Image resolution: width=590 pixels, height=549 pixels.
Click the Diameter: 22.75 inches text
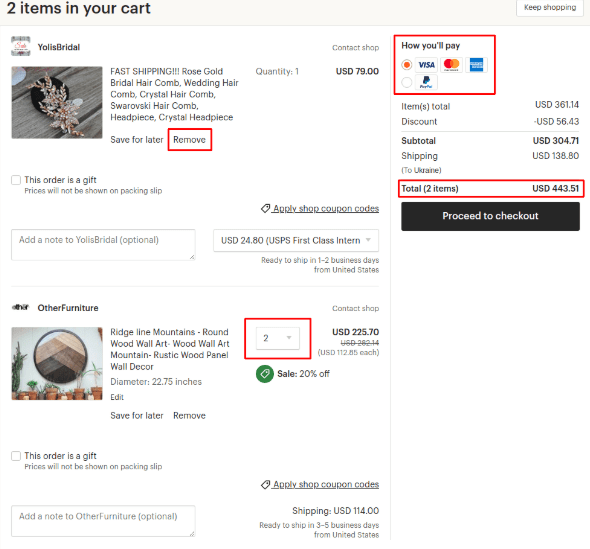click(x=156, y=382)
